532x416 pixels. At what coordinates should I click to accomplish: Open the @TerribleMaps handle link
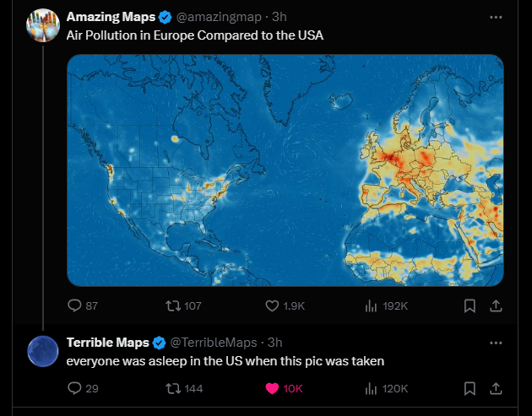coord(214,342)
